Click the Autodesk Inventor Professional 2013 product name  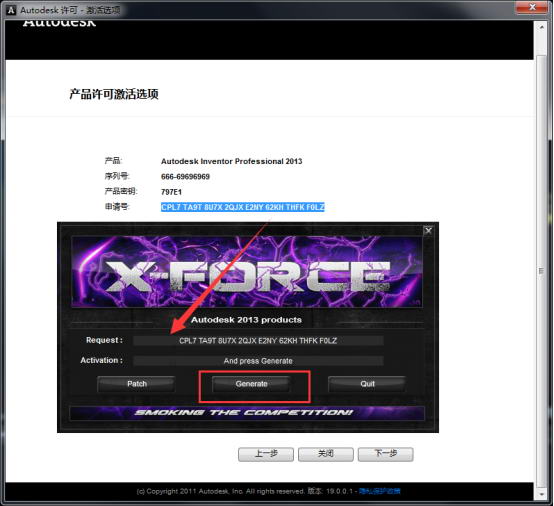click(x=231, y=161)
